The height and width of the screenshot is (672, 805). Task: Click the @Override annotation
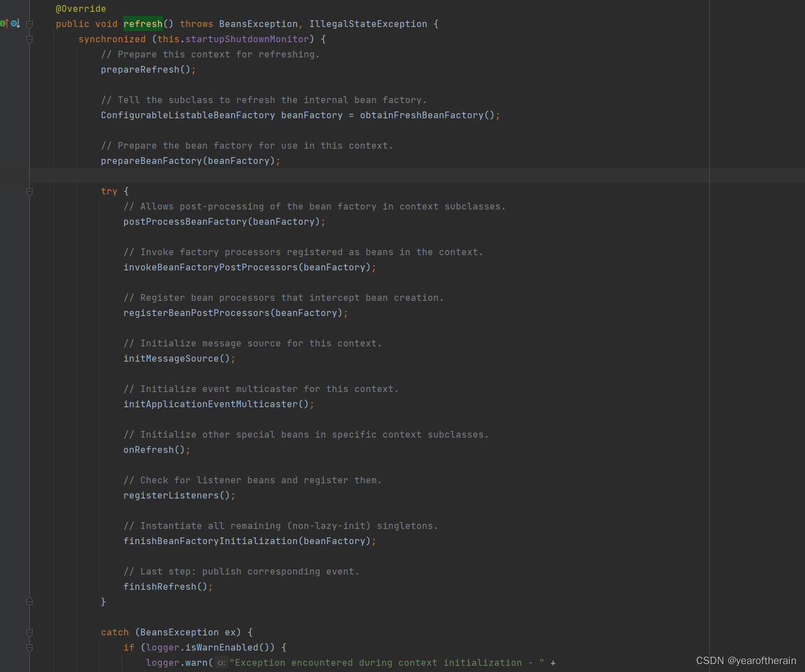[x=81, y=9]
